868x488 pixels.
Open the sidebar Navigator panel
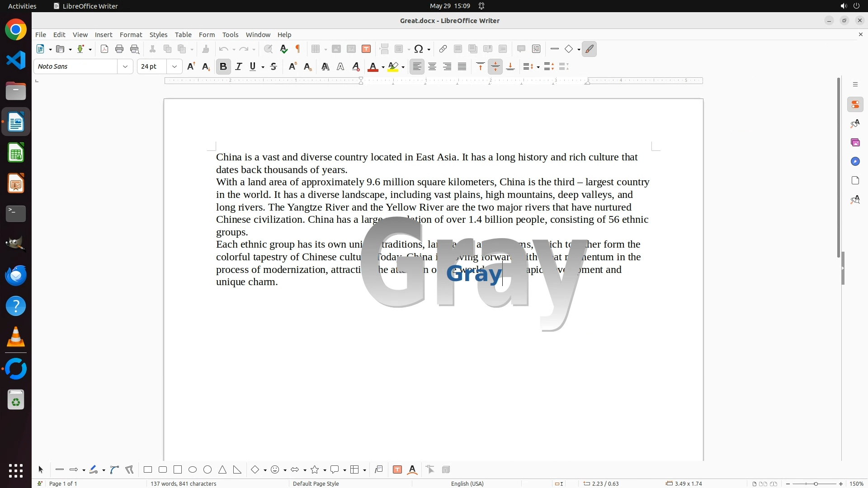855,162
